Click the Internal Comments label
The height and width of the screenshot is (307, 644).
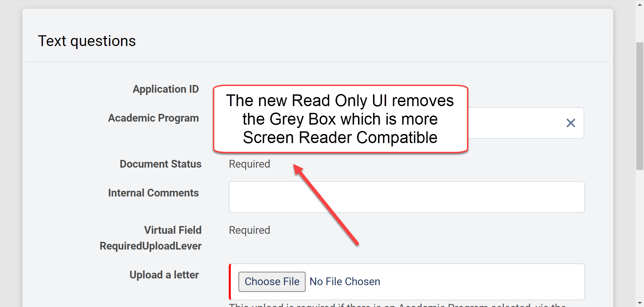coord(153,193)
